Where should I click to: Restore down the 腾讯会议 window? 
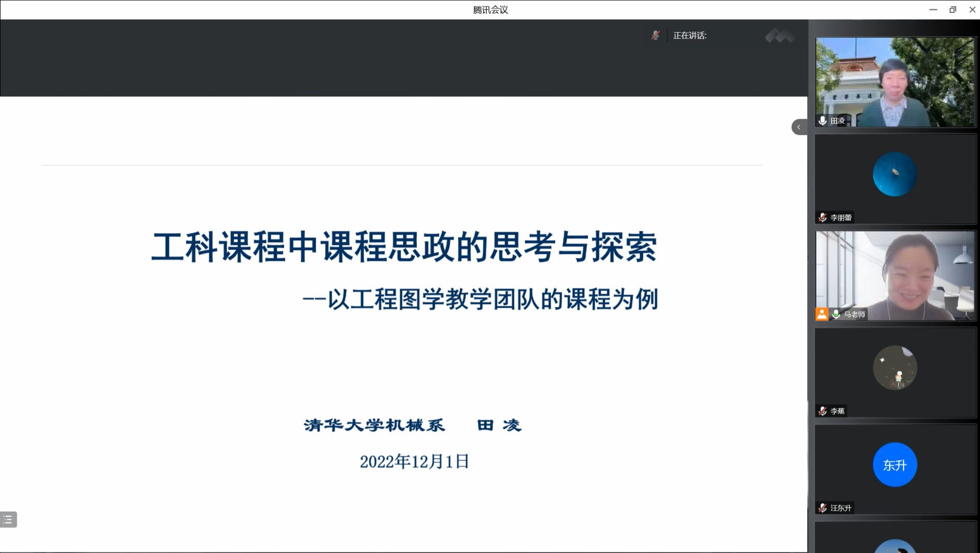tap(953, 9)
